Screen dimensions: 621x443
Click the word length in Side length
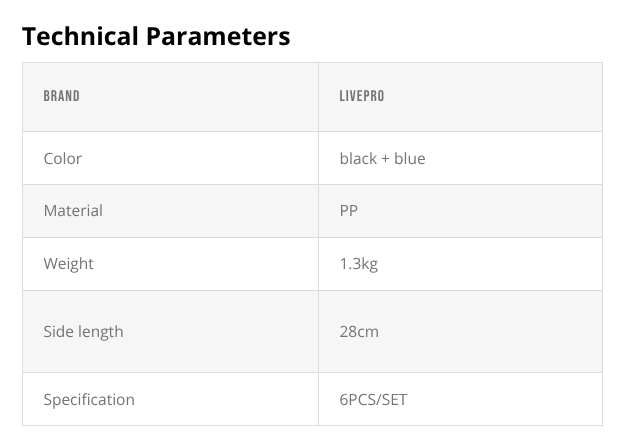100,331
